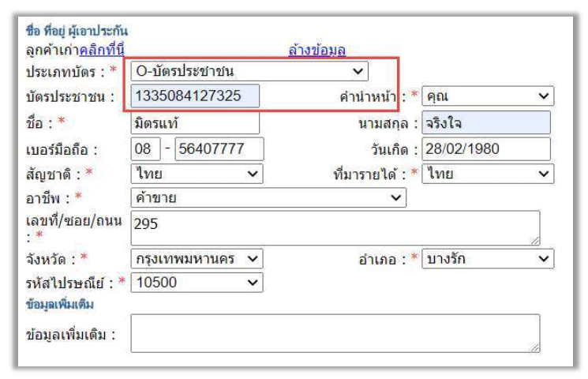Image resolution: width=588 pixels, height=379 pixels.
Task: Click the ชื่อ ที่อยู่ ผู้เอาประกัน section heading
Action: (x=77, y=31)
